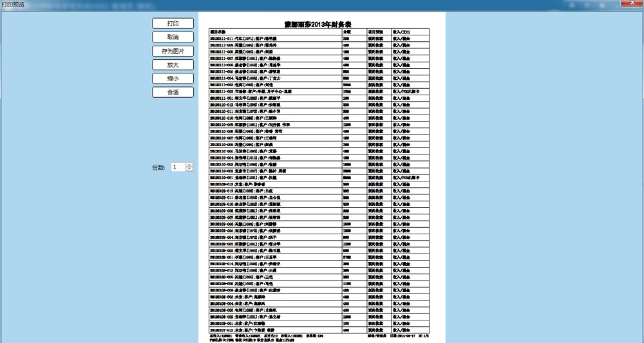Fit the page with the 合适 button
This screenshot has height=343, width=644.
(173, 92)
